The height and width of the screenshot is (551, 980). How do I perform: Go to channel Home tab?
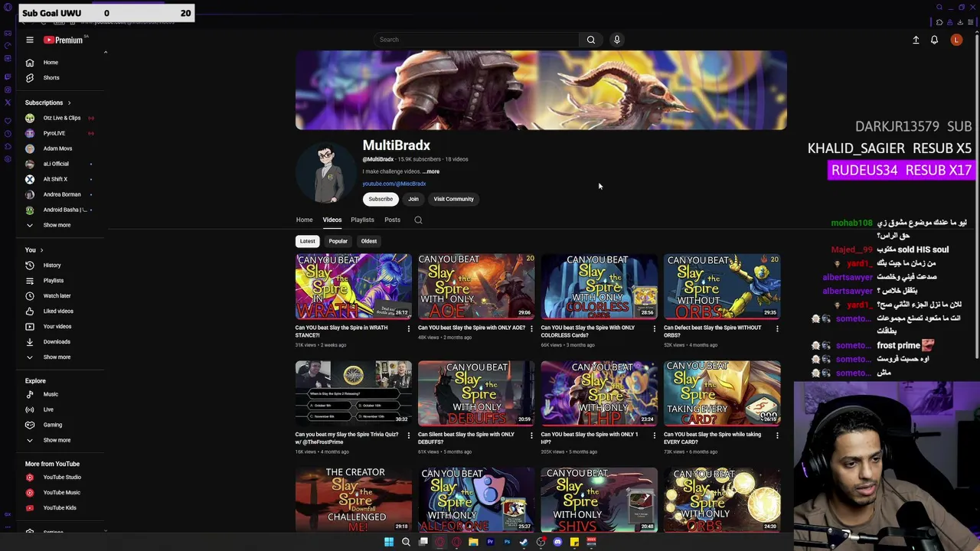[x=304, y=220]
